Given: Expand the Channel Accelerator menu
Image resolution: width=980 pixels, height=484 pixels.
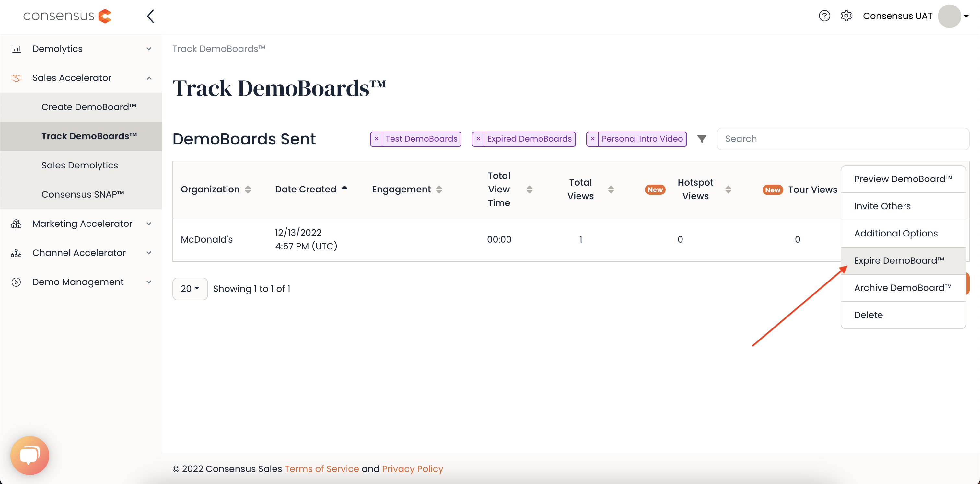Looking at the screenshot, I should pos(149,253).
